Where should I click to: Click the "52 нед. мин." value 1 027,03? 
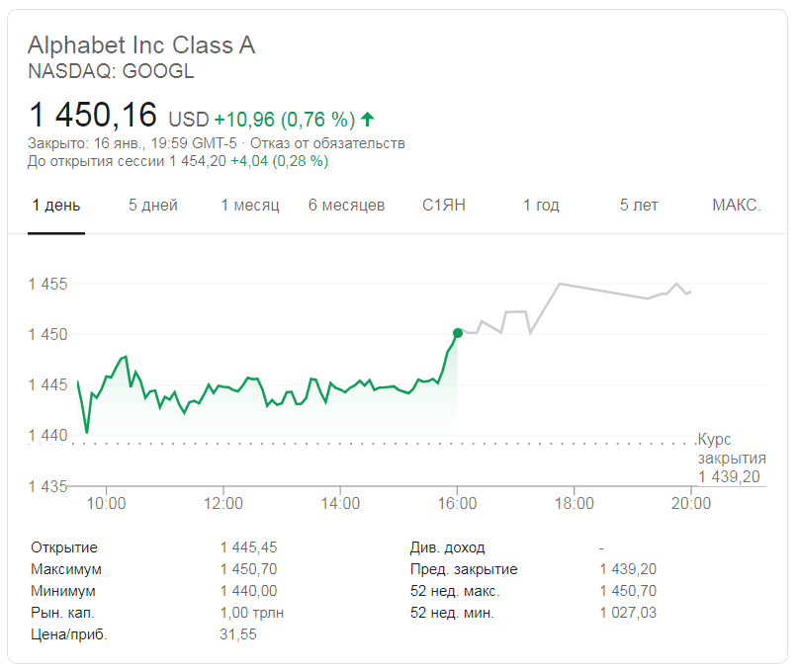pos(628,613)
